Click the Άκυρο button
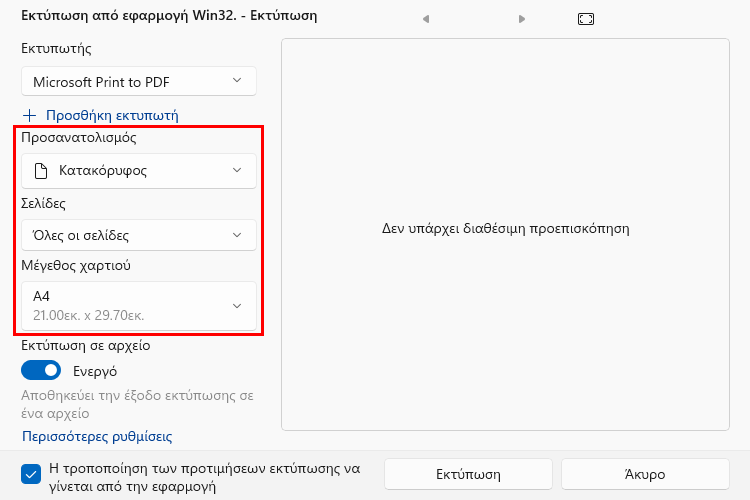The height and width of the screenshot is (500, 750). [645, 474]
